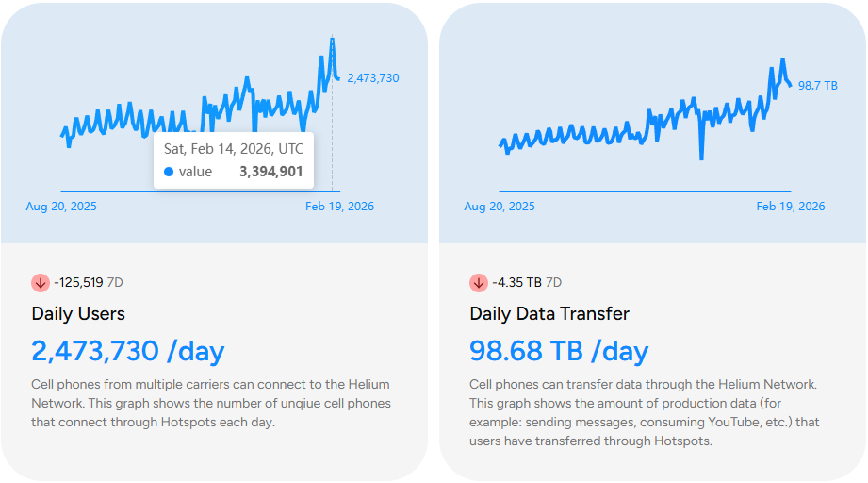Click the tooltip value 3,394,901
Screen dimensions: 868x483
(271, 172)
